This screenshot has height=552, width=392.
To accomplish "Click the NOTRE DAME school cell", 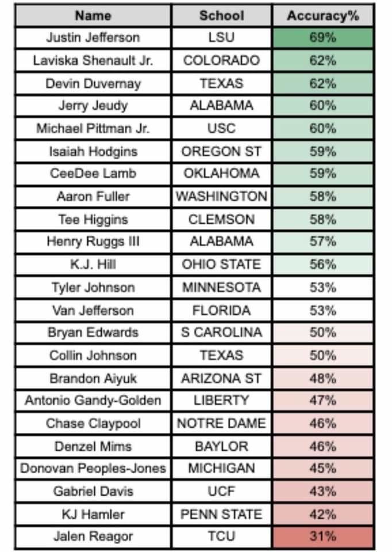I will coord(221,424).
